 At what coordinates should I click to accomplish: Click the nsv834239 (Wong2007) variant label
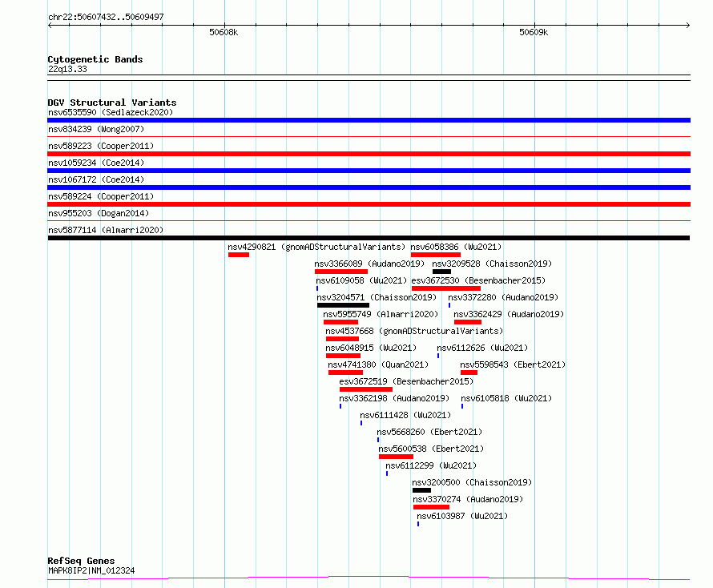point(96,129)
